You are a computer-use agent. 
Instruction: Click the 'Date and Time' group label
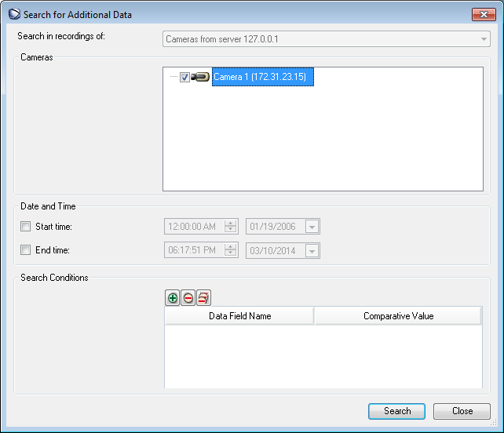(48, 206)
